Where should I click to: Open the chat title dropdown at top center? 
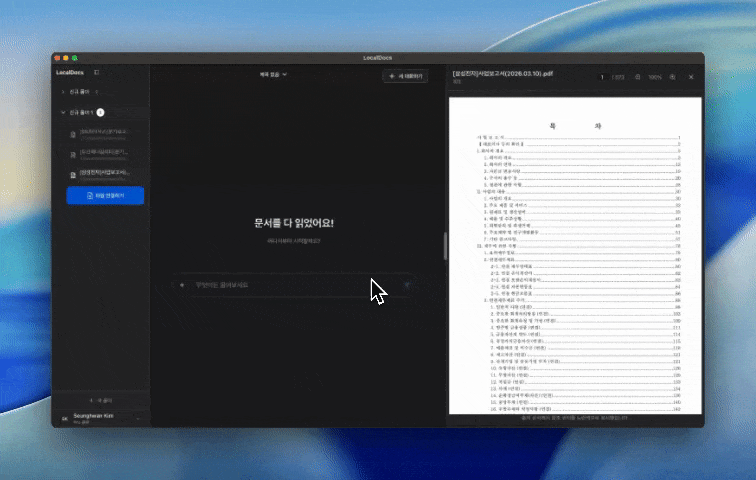coord(273,75)
